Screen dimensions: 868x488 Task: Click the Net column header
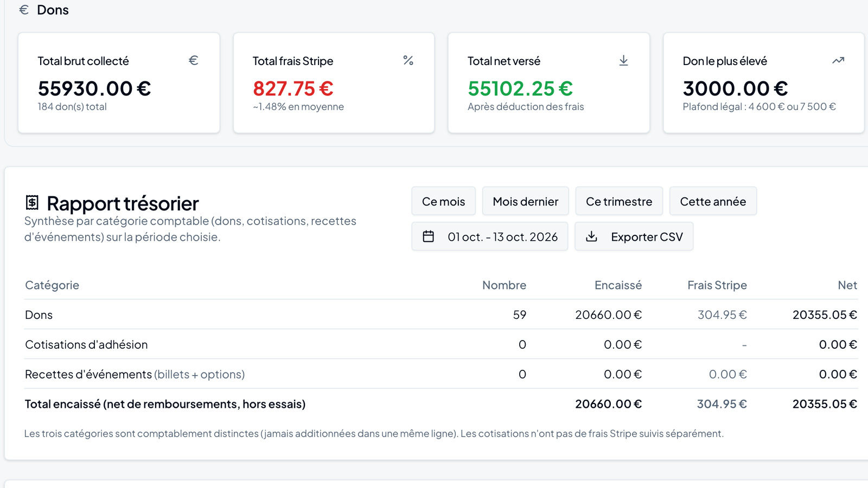[847, 285]
